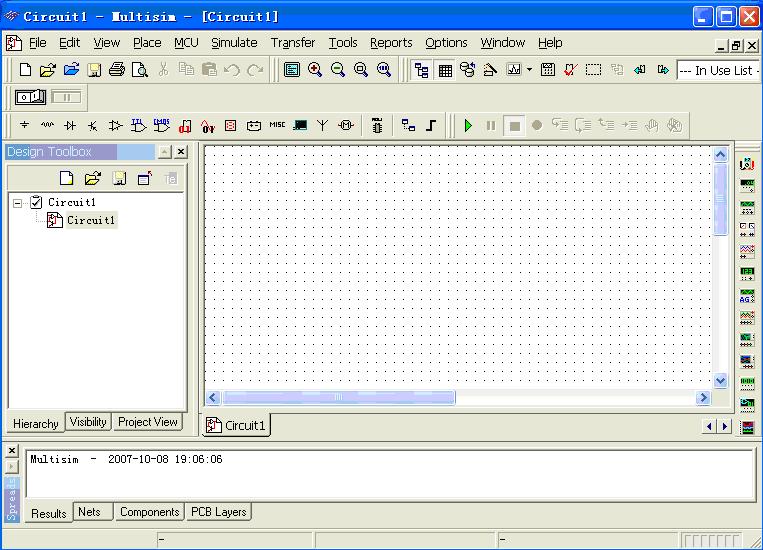Place an Indicator component

(x=231, y=126)
